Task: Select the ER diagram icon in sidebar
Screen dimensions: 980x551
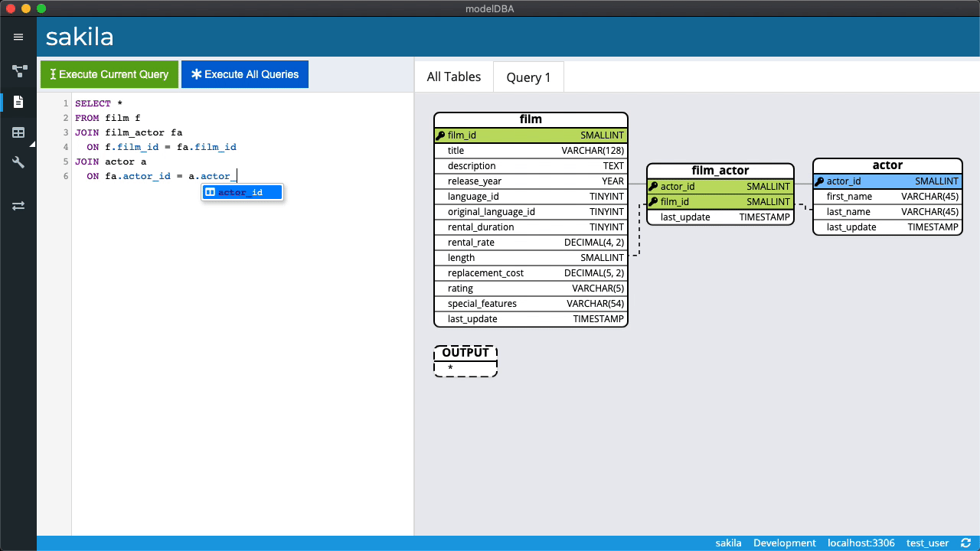Action: [x=18, y=71]
